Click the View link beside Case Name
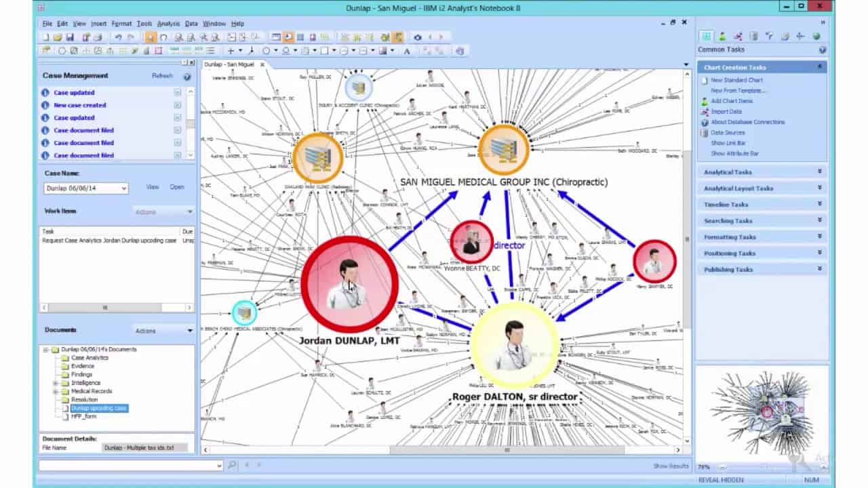 coord(153,187)
